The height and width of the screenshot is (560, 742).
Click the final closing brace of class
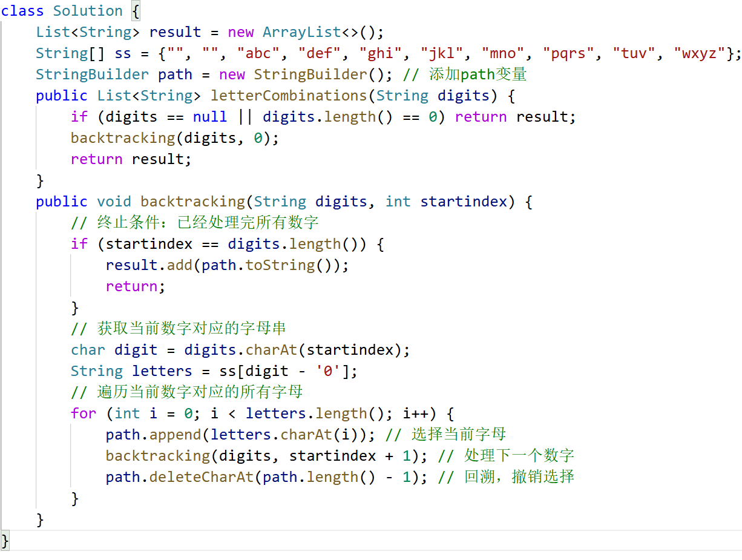pos(6,540)
